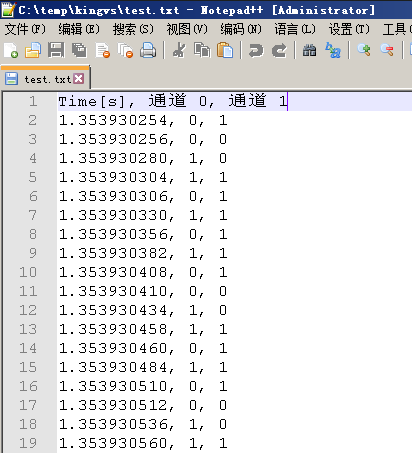Open the 语言(L) menu
The height and width of the screenshot is (453, 412).
pyautogui.click(x=295, y=29)
